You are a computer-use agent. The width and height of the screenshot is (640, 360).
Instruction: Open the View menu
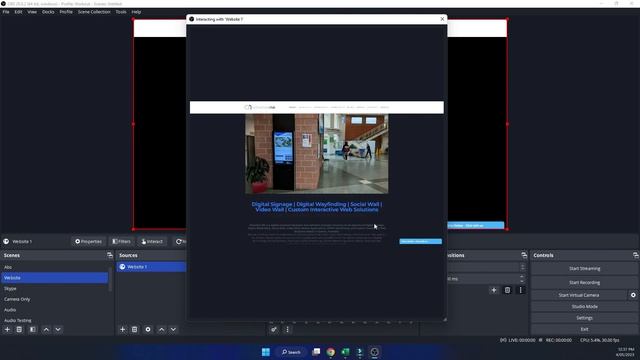tap(32, 12)
